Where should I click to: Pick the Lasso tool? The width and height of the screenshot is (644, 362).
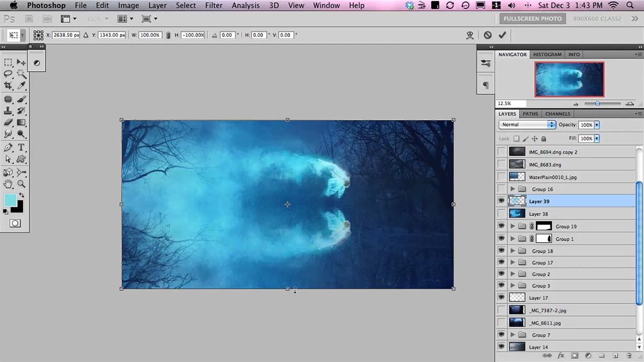(8, 74)
